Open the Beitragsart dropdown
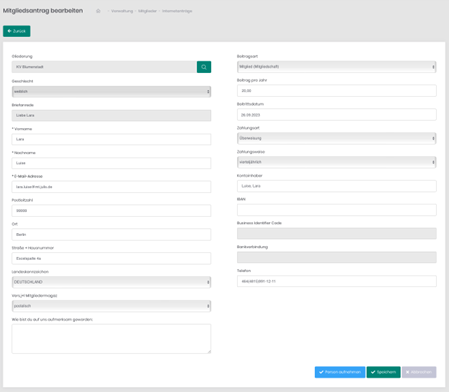The height and width of the screenshot is (392, 449). pos(337,67)
